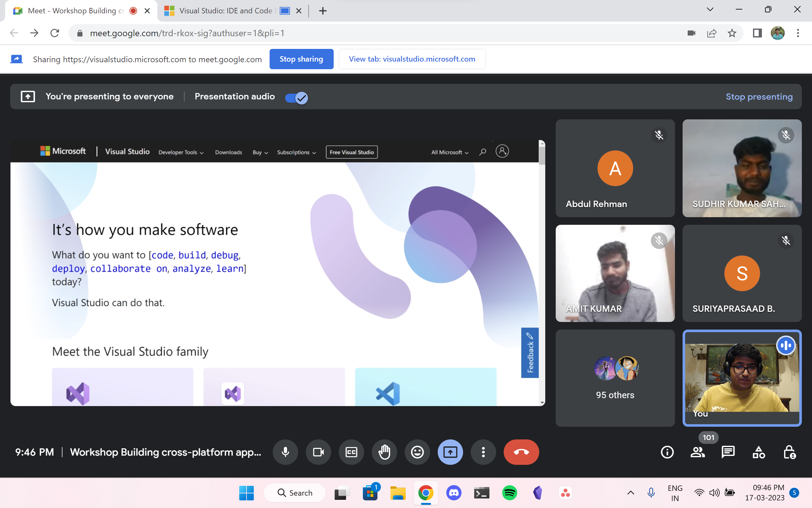Toggle microphone in Meet control bar
The image size is (812, 508).
tap(285, 452)
